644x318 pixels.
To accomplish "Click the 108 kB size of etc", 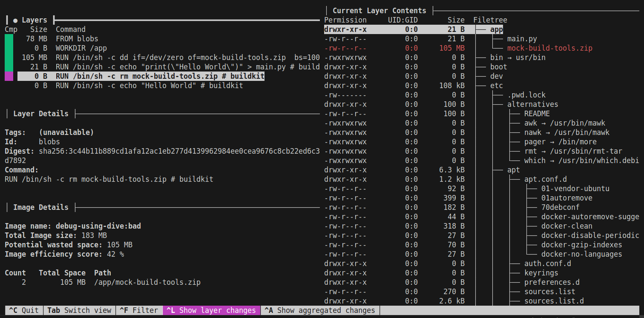I will click(x=451, y=86).
